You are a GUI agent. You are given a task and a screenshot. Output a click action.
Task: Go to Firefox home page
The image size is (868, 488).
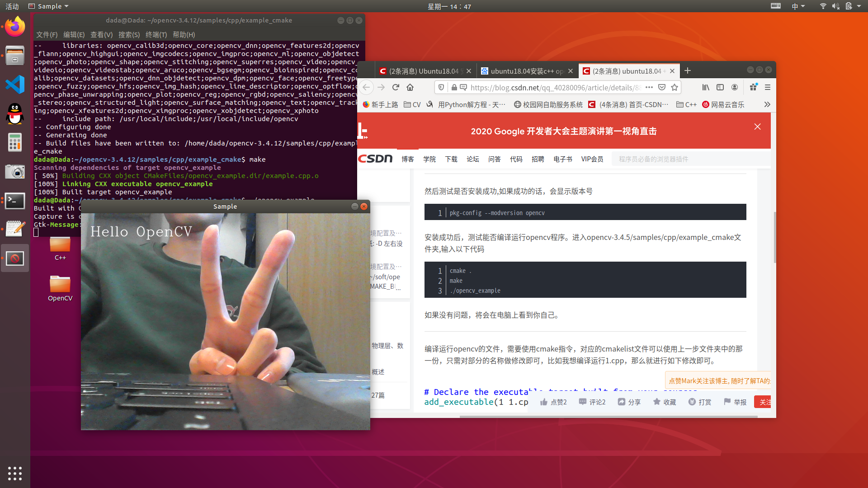click(x=410, y=87)
